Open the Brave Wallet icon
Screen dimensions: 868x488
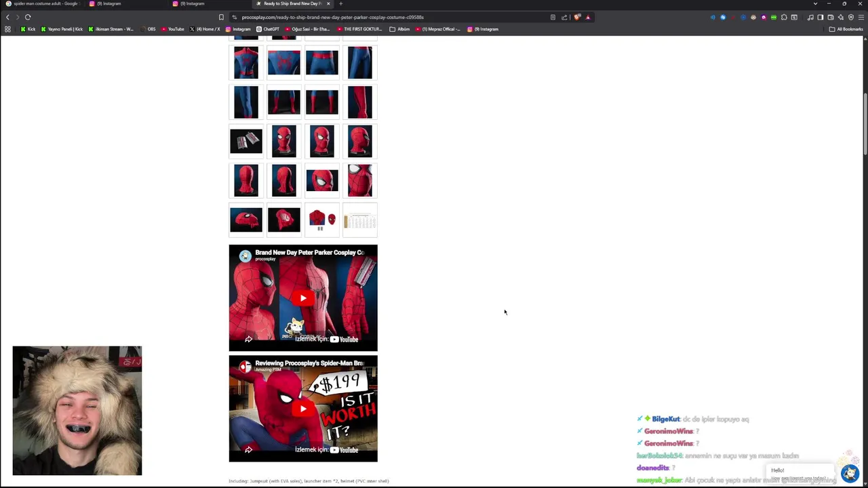(831, 17)
